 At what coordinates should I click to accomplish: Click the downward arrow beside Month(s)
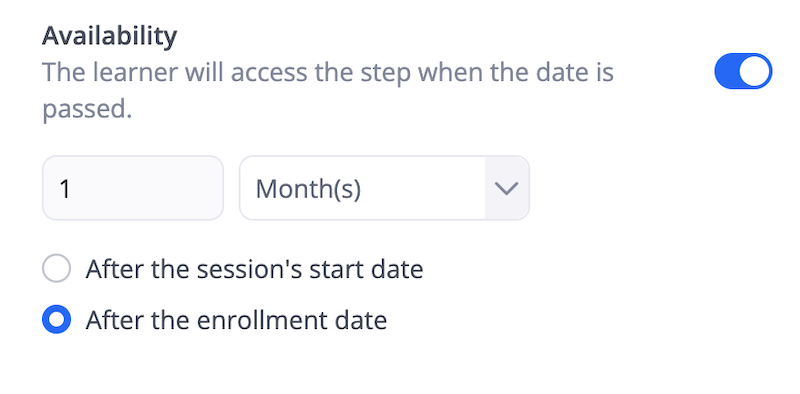(x=507, y=188)
